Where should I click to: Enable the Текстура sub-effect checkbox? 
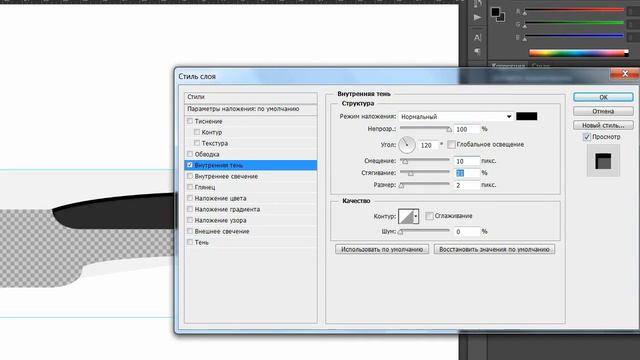197,143
